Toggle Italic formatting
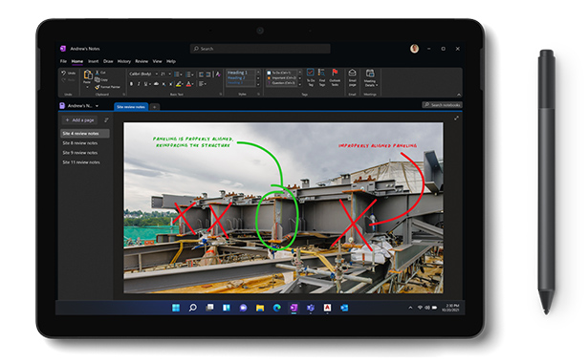The width and height of the screenshot is (588, 364). 139,84
